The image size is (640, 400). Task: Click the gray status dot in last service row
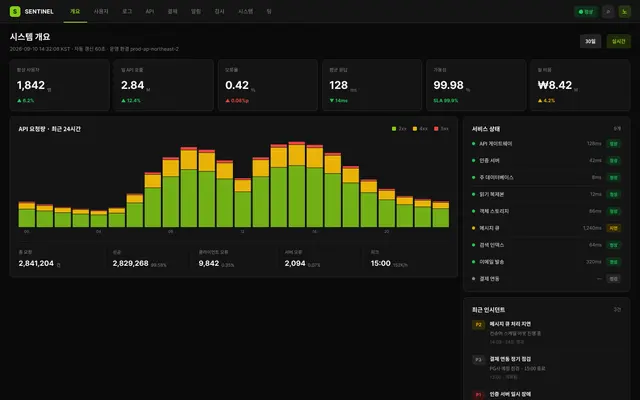coord(473,279)
